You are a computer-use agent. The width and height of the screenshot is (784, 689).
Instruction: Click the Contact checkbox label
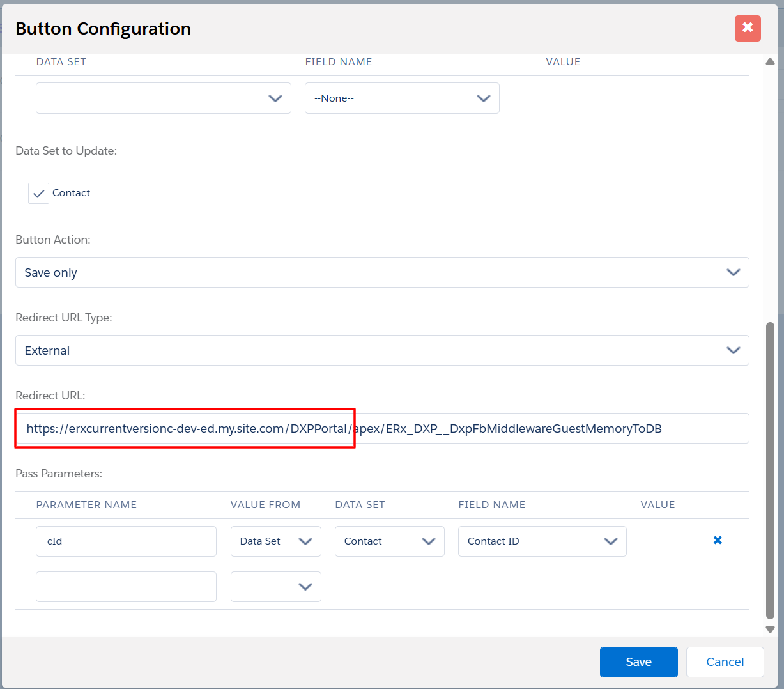pyautogui.click(x=71, y=193)
